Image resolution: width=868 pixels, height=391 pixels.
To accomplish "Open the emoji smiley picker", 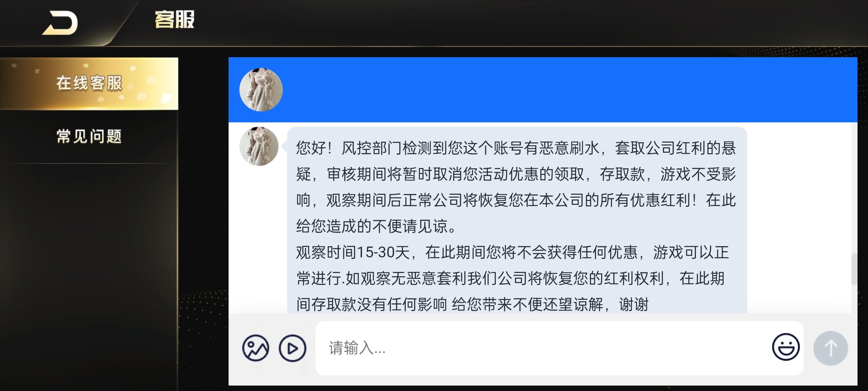I will (786, 347).
